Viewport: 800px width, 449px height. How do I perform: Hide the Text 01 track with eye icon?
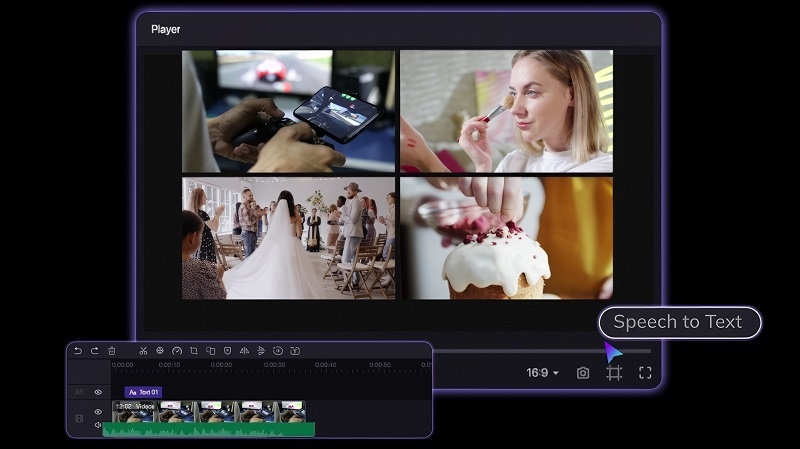(x=98, y=392)
